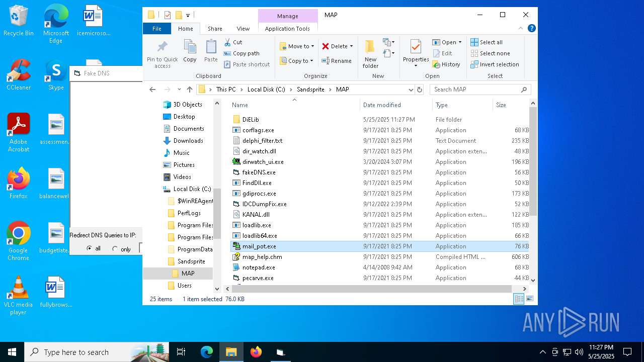Select dirwatch_ui.exe file

pyautogui.click(x=263, y=162)
